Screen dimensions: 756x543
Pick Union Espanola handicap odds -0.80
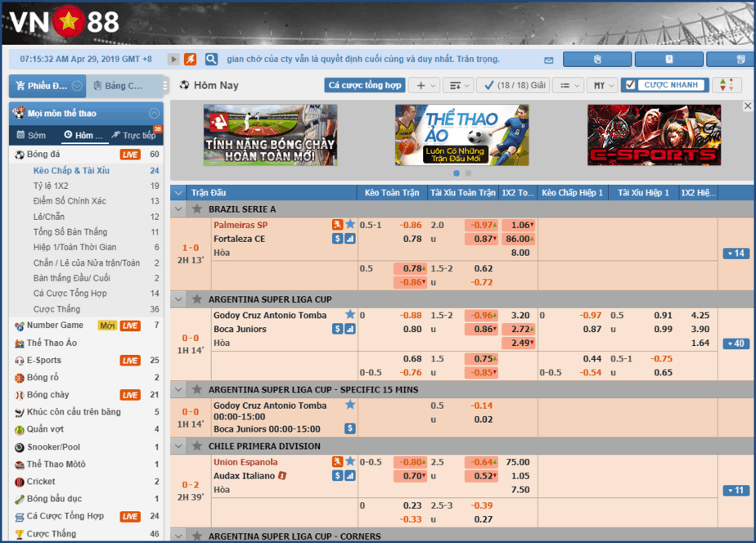(410, 462)
